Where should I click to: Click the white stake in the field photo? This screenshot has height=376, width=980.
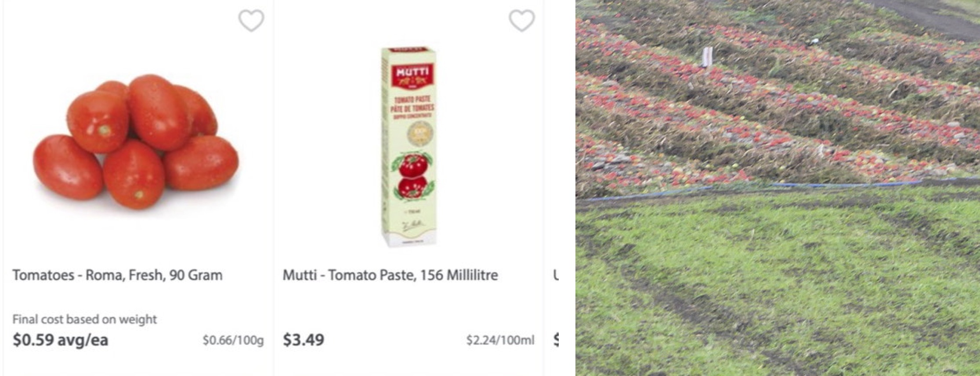point(707,57)
